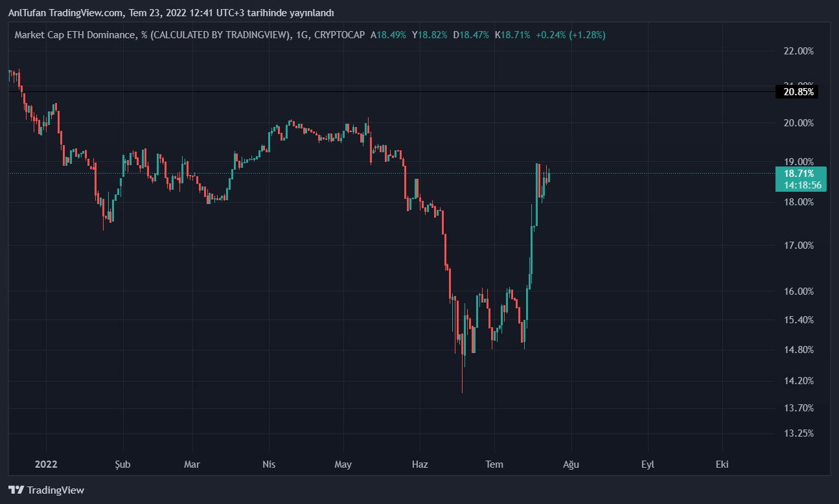Click the CRYPTOCAP exchange label
The image size is (839, 504).
[x=341, y=35]
